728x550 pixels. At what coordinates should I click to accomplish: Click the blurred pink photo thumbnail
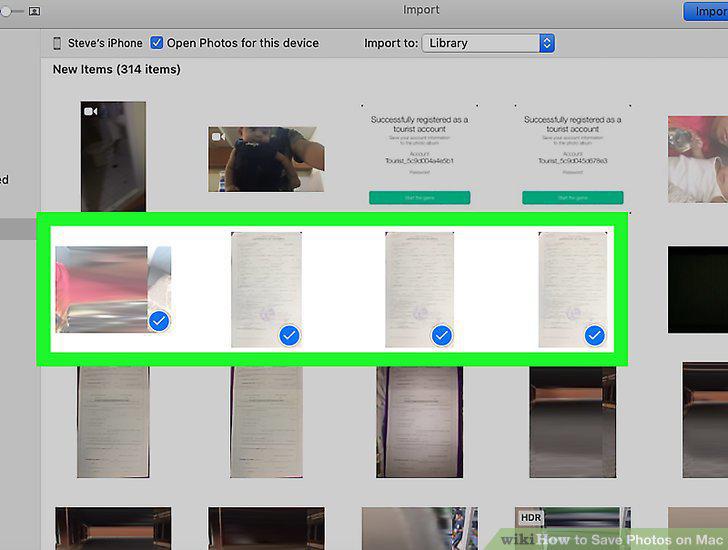(x=113, y=290)
